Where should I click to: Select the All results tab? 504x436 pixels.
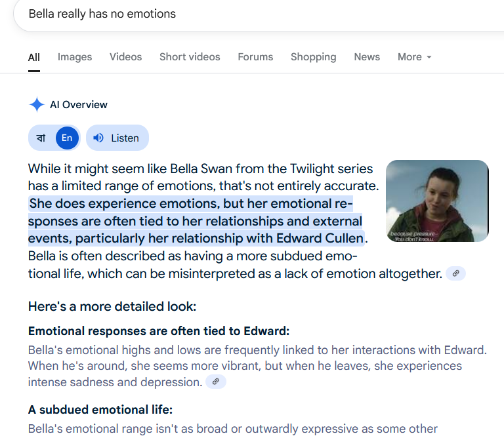(x=33, y=58)
